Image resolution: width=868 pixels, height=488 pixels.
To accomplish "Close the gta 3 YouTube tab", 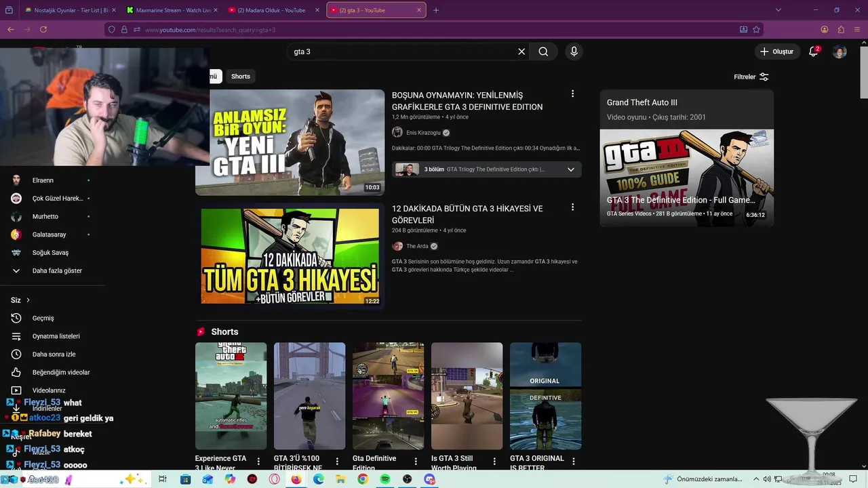I will (x=419, y=10).
